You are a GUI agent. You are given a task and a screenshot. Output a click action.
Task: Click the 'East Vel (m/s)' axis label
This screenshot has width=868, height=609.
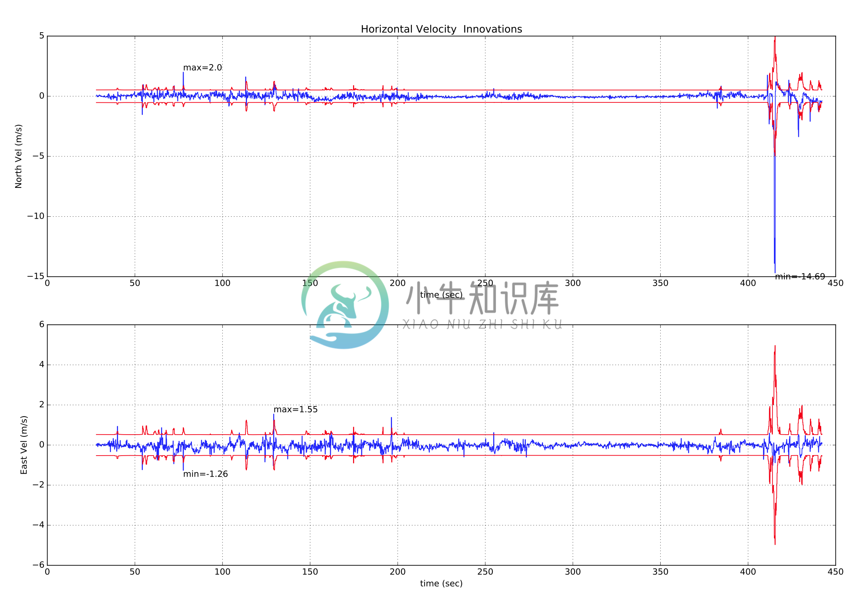click(24, 445)
